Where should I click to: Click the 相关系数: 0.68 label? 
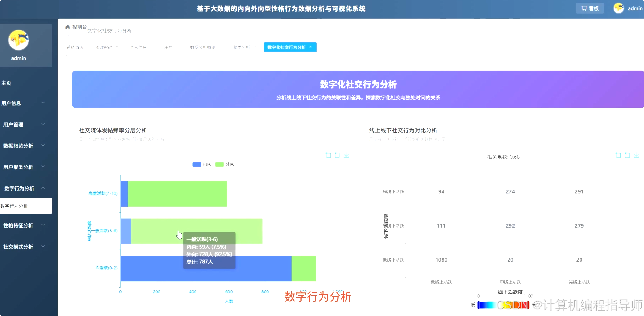click(x=503, y=157)
